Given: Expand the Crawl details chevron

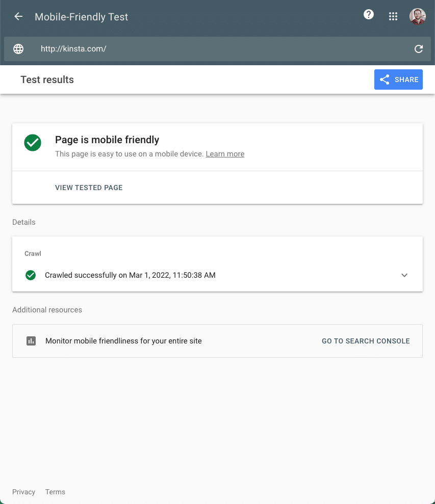Looking at the screenshot, I should pyautogui.click(x=404, y=275).
